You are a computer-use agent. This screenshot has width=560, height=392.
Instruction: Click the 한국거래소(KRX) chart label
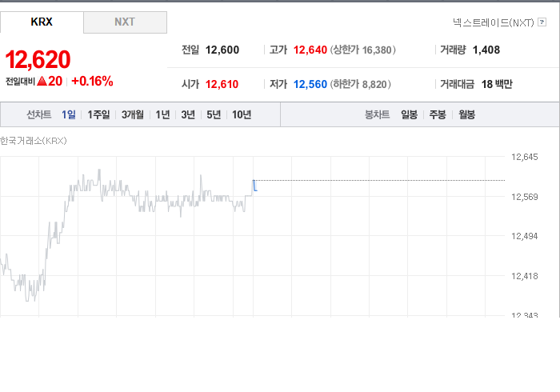34,141
